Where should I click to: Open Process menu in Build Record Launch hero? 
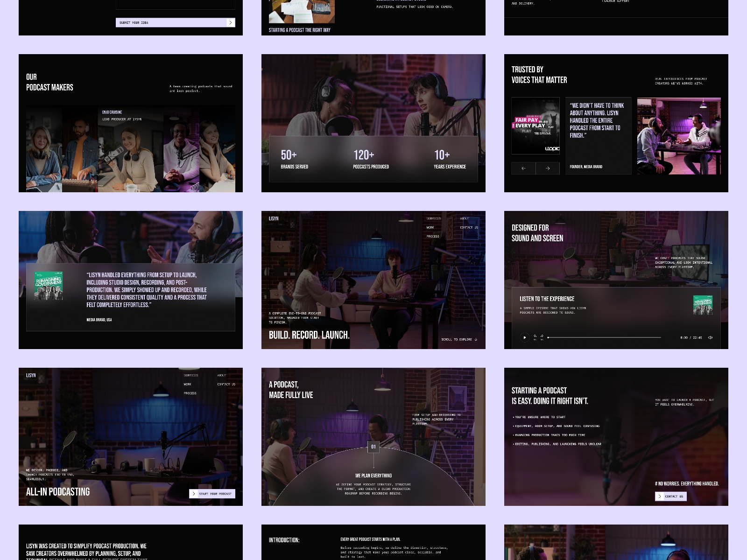(x=432, y=236)
